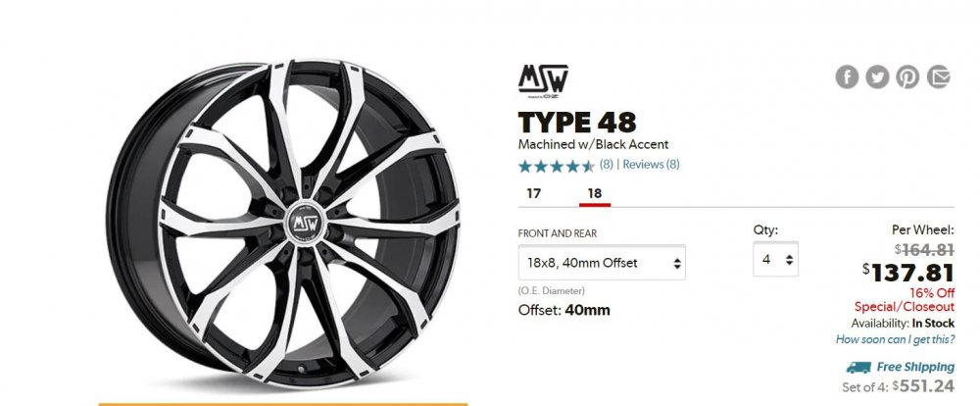Open the 18x8, 40mm Offset size dropdown
This screenshot has width=980, height=406.
tap(602, 263)
